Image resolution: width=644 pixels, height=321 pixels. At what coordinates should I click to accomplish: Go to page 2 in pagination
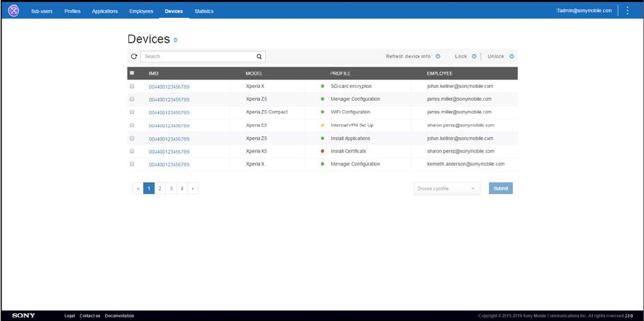160,189
